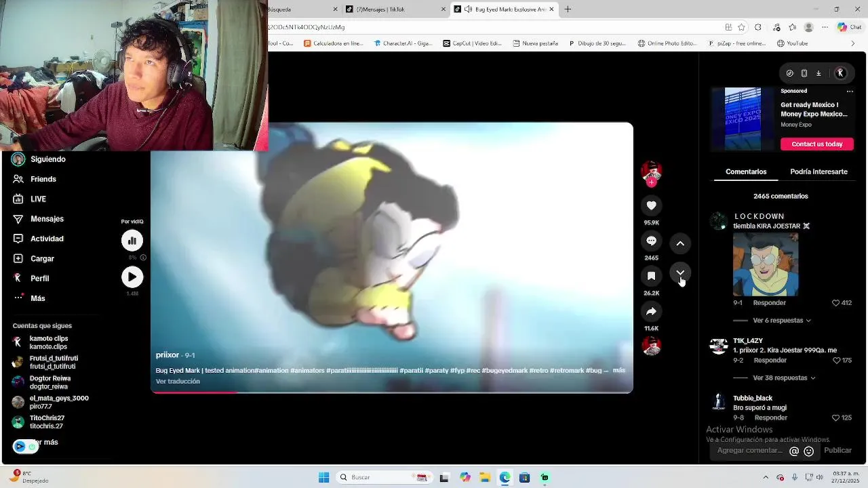
Task: Open the spinning sound disc below share
Action: (651, 346)
